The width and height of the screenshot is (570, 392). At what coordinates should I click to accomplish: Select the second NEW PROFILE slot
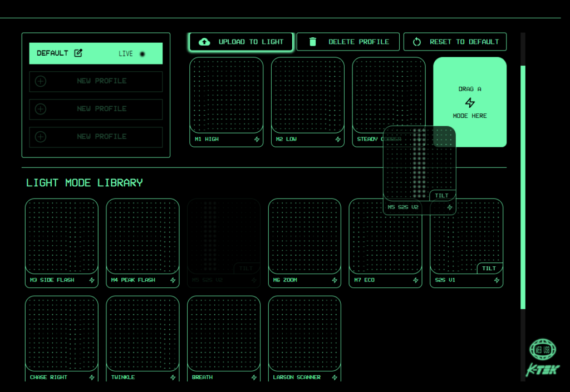(x=96, y=109)
